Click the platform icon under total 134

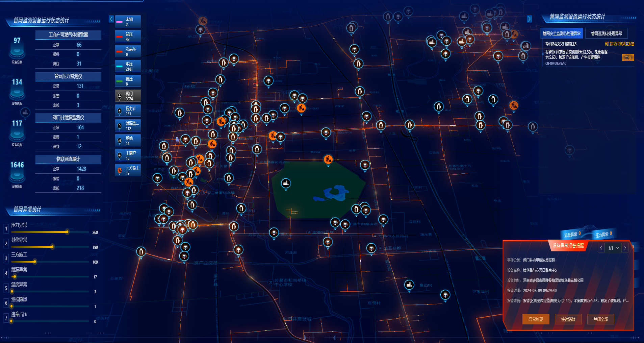(x=17, y=94)
